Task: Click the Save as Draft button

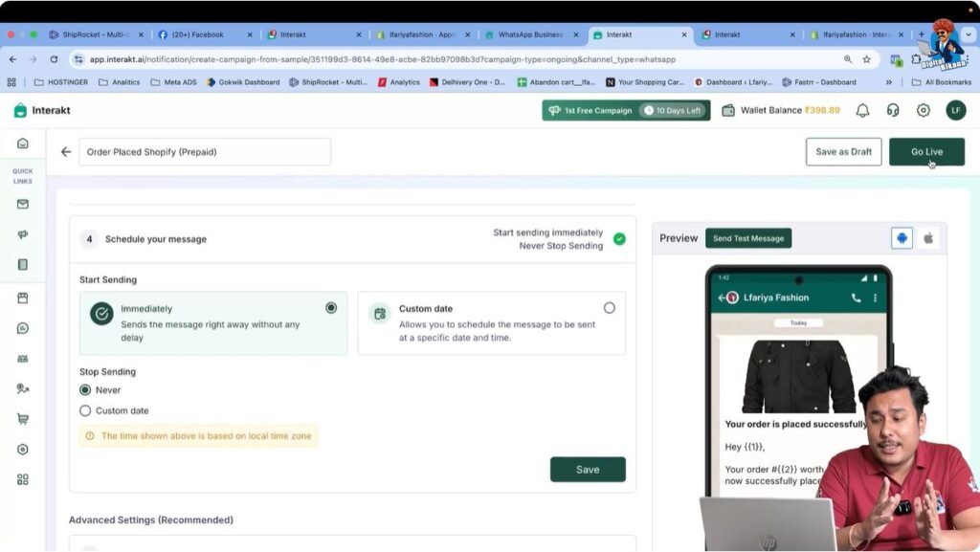Action: (x=843, y=151)
